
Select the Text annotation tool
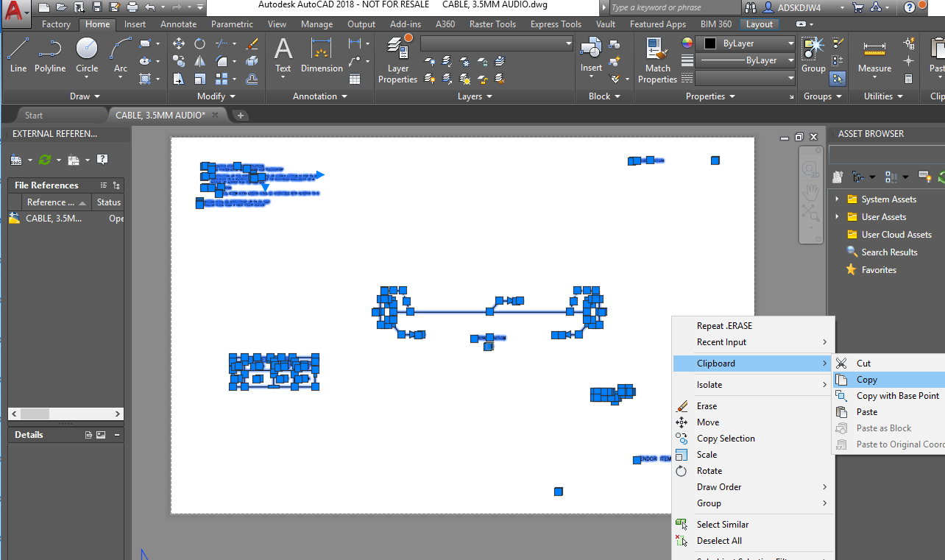[283, 55]
